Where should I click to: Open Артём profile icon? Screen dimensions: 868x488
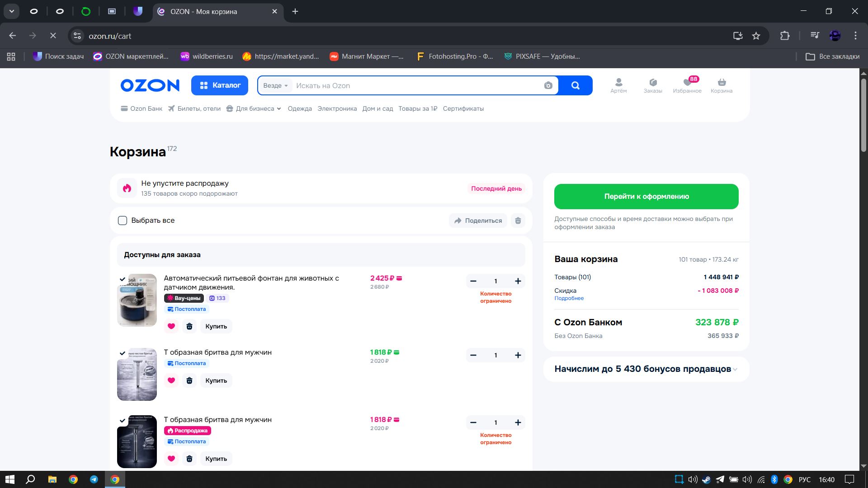click(x=618, y=85)
